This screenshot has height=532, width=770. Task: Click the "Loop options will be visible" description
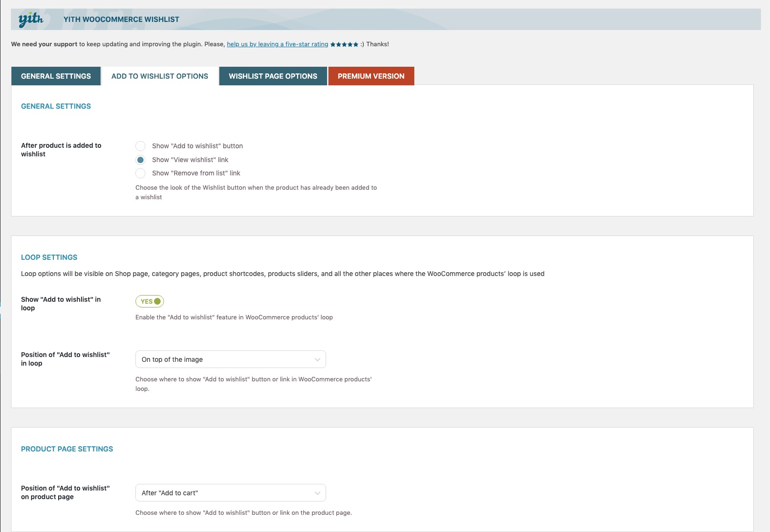[283, 274]
